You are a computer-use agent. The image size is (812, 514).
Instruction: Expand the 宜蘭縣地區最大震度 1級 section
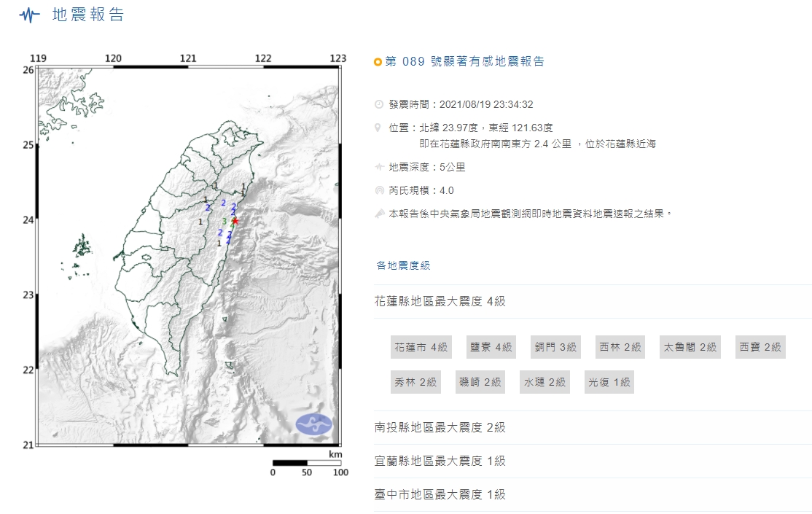tap(440, 461)
